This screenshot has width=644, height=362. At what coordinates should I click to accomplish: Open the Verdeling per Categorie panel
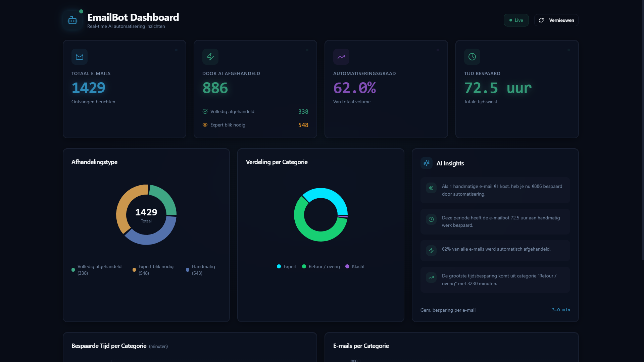[277, 162]
